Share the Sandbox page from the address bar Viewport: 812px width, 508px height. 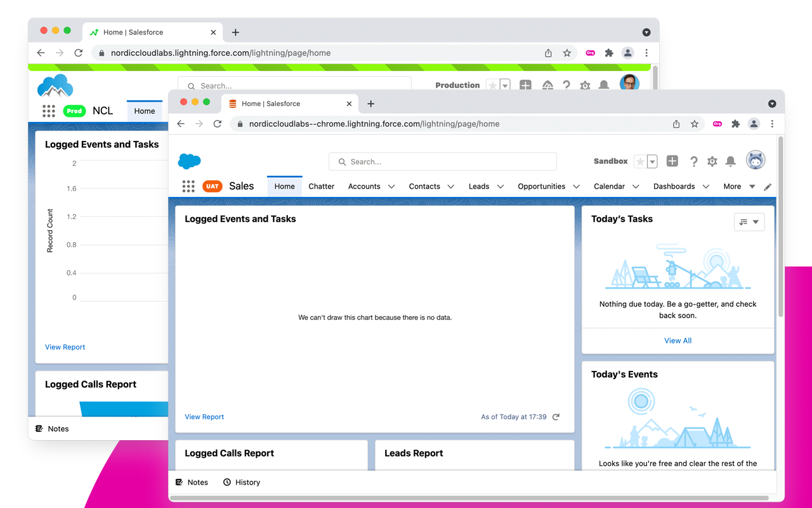(676, 124)
